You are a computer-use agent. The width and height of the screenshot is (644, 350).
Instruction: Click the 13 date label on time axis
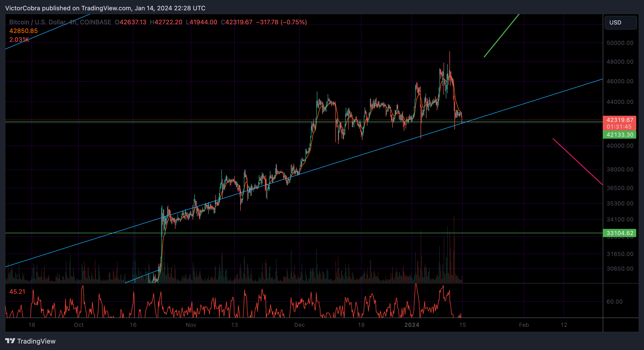tap(234, 325)
